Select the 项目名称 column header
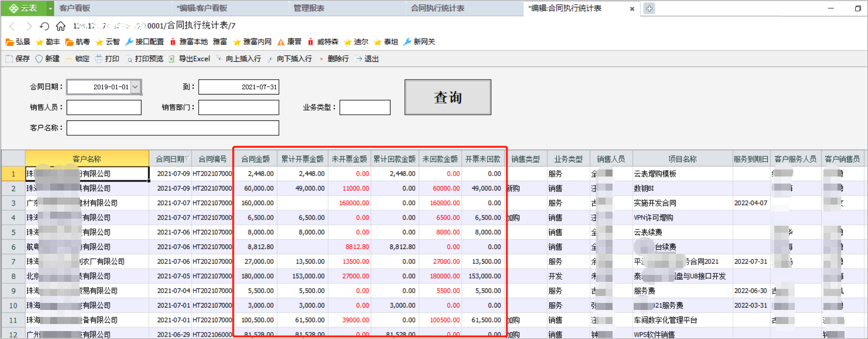This screenshot has width=868, height=339. (x=682, y=159)
